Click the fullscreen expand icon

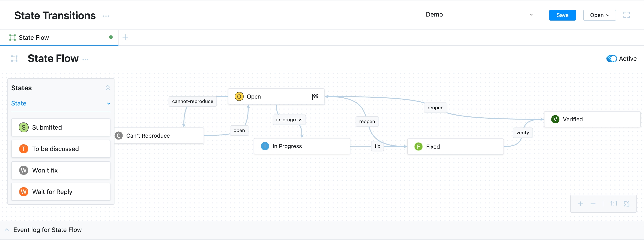click(626, 15)
